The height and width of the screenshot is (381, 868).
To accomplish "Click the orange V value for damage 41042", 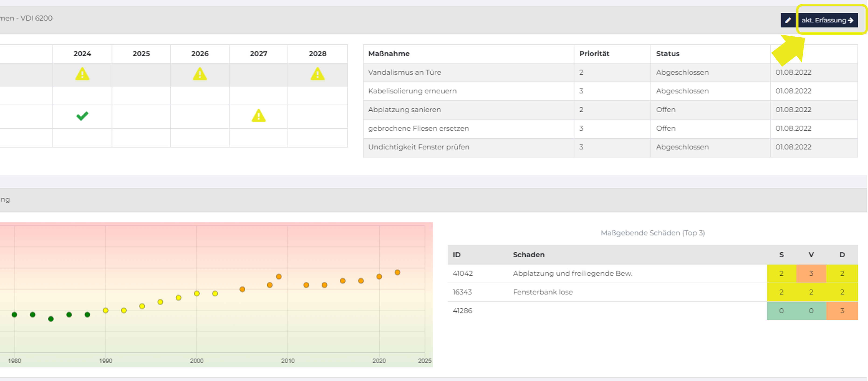I will (811, 273).
